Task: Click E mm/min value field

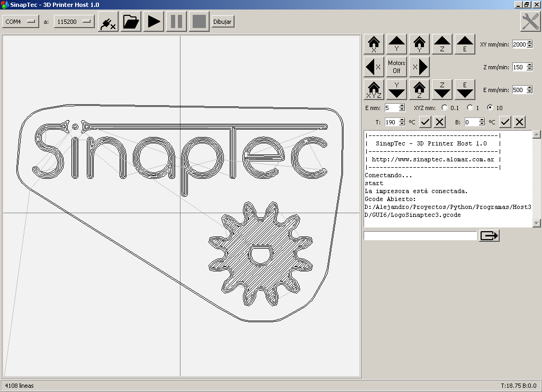Action: (519, 90)
